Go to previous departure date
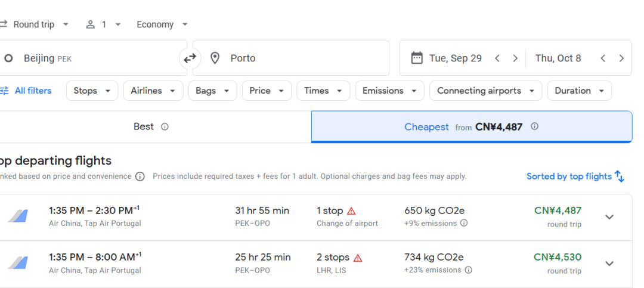 pos(497,58)
